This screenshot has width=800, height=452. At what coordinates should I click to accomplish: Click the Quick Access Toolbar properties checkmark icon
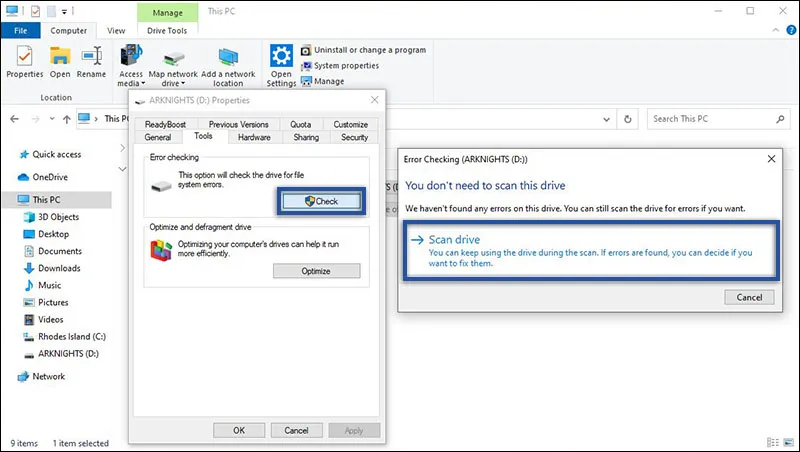pos(35,11)
